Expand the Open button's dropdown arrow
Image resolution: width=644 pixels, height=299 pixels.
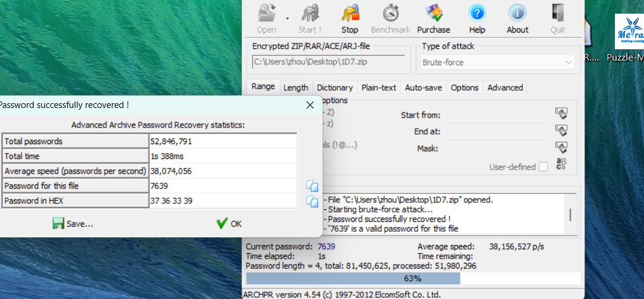pyautogui.click(x=288, y=18)
